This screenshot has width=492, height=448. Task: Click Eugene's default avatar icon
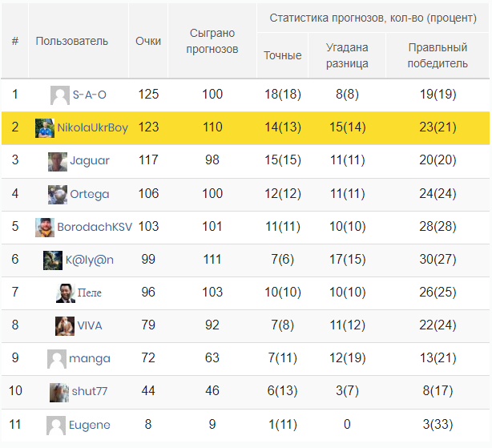pos(56,425)
